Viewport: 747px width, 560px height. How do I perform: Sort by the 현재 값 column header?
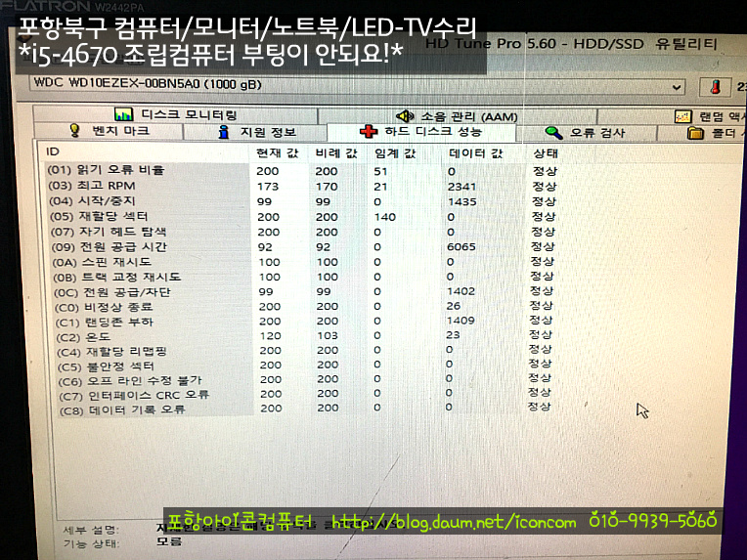(278, 152)
